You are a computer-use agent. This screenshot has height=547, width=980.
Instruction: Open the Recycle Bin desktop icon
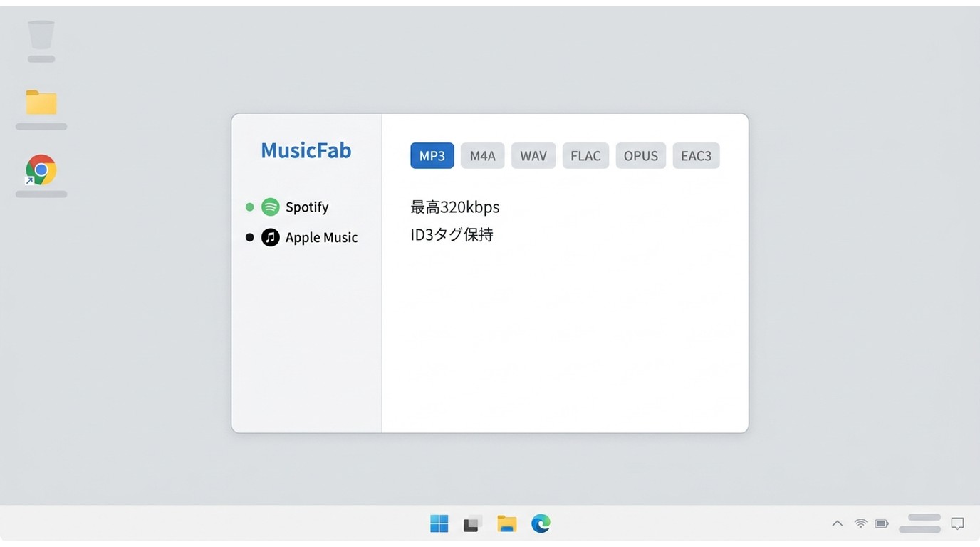(x=41, y=35)
